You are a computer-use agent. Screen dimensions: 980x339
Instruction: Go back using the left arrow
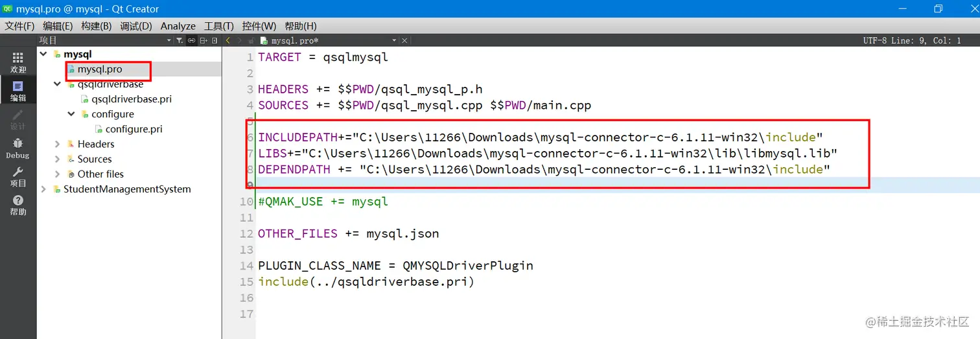pyautogui.click(x=228, y=40)
